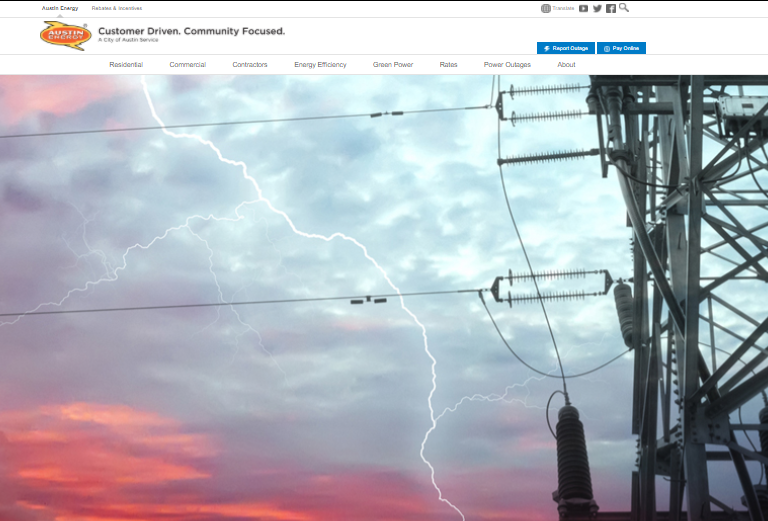Select Power Outages in the navigation bar

coord(507,65)
